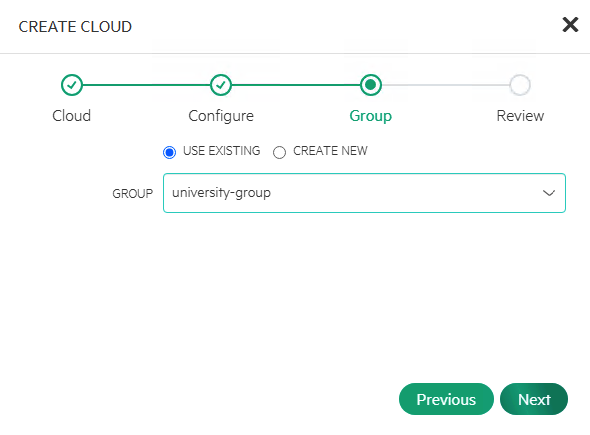This screenshot has height=435, width=590.
Task: Click the Review step label
Action: tap(520, 116)
